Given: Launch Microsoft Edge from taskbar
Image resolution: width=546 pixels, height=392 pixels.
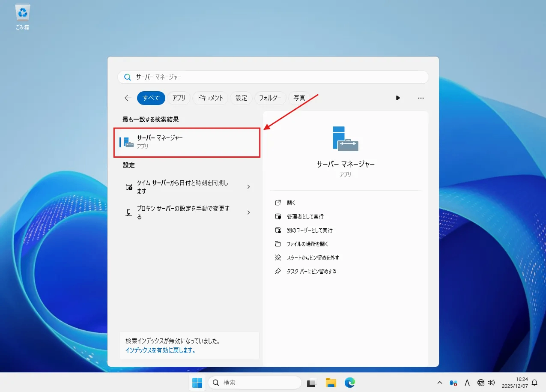Looking at the screenshot, I should click(350, 383).
